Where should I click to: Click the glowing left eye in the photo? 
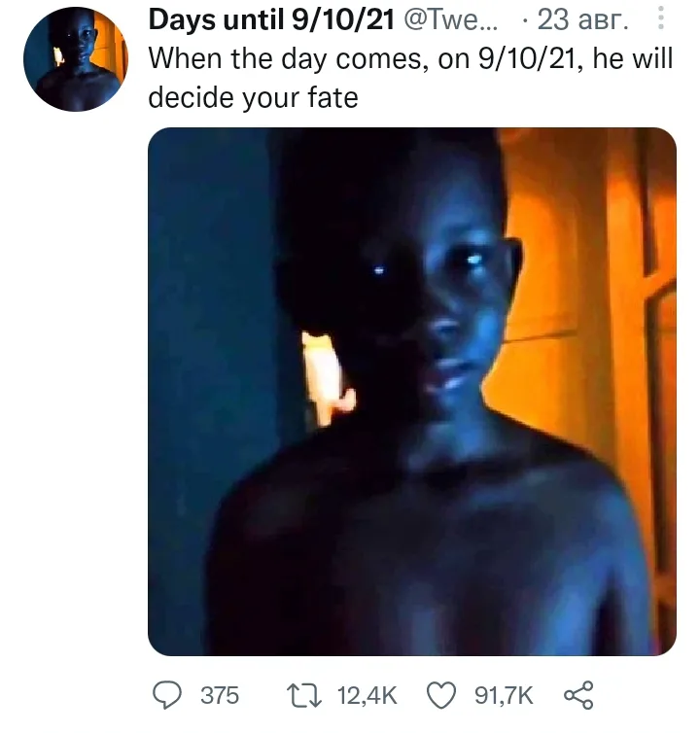point(379,269)
